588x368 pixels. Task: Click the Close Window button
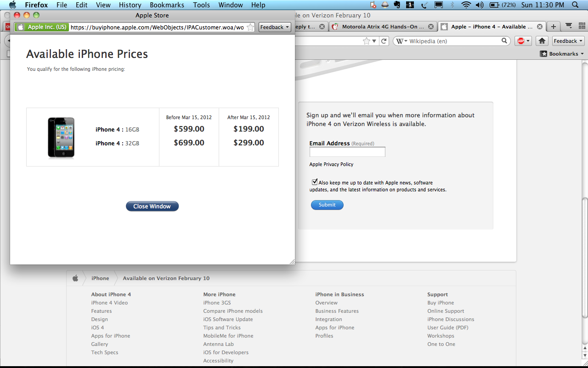[152, 207]
